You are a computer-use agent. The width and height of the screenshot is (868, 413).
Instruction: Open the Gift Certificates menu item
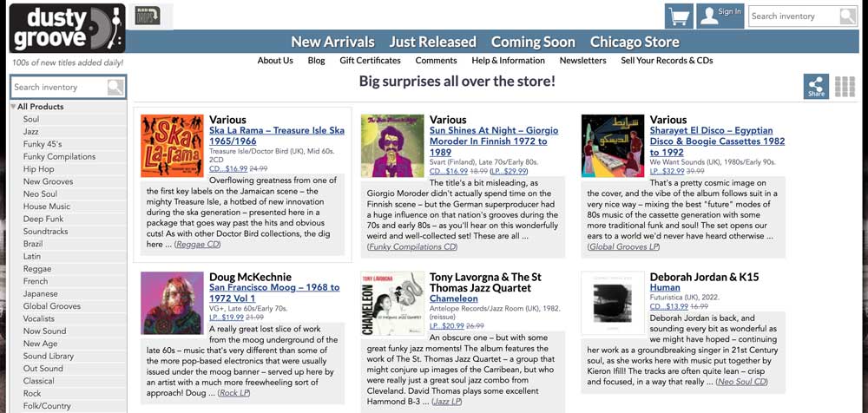[x=370, y=61]
